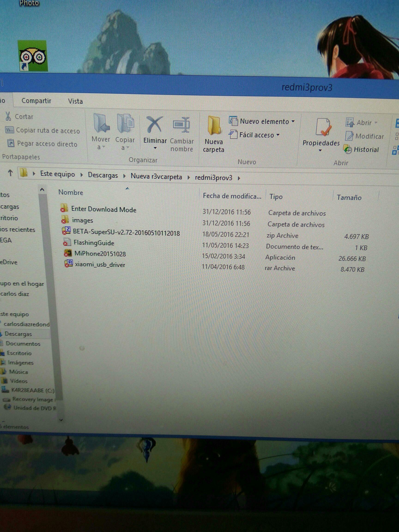Click the 18/05/2016 22:21 date cell
399x532 pixels.
226,235
